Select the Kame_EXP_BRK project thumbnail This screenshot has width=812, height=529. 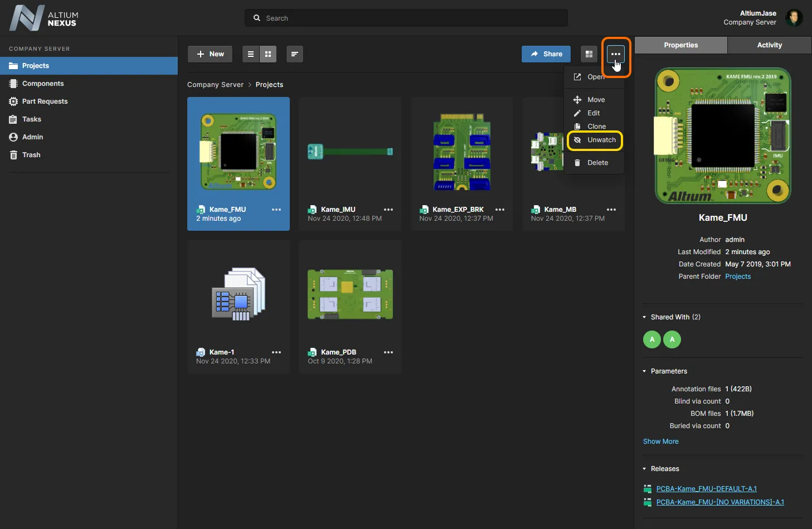click(462, 152)
